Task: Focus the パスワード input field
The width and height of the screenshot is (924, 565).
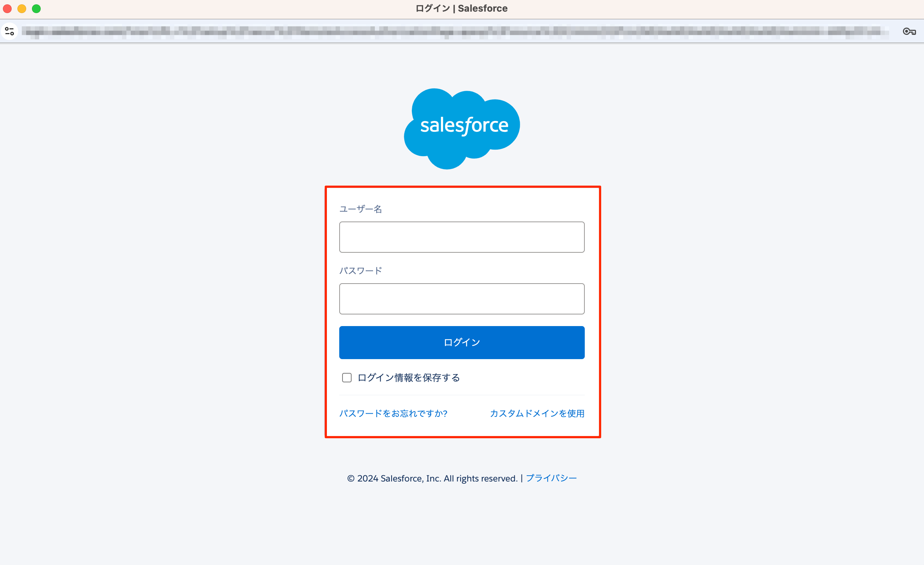Action: [x=462, y=299]
